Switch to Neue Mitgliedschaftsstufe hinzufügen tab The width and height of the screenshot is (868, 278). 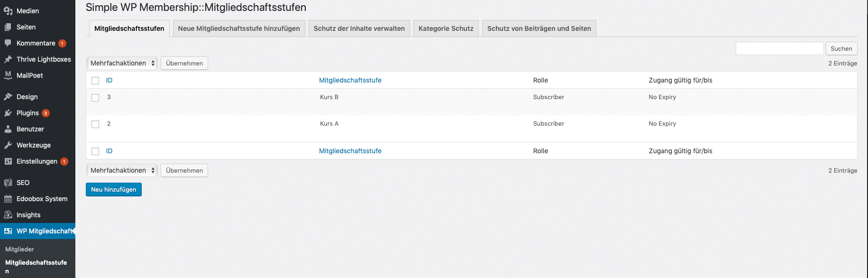239,28
